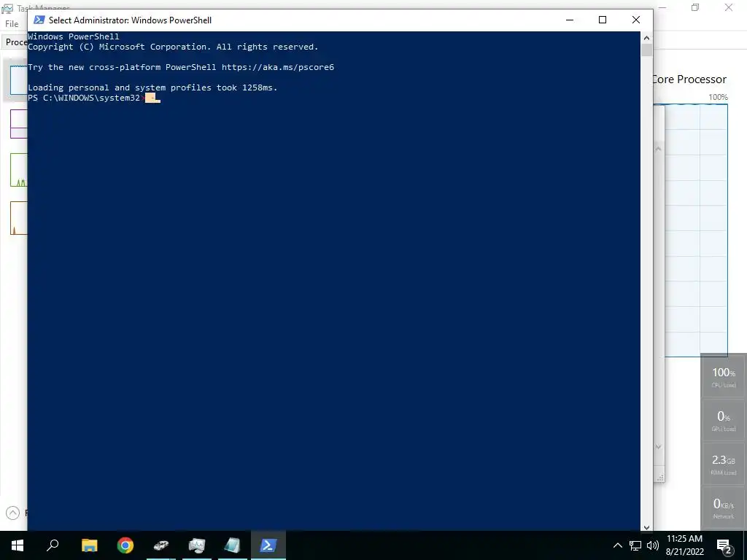Click the Task Manager CPU utilization graph

click(696, 230)
